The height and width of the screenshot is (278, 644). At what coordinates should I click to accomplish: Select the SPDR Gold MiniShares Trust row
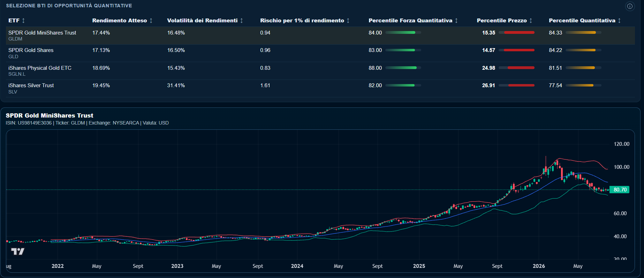click(320, 36)
